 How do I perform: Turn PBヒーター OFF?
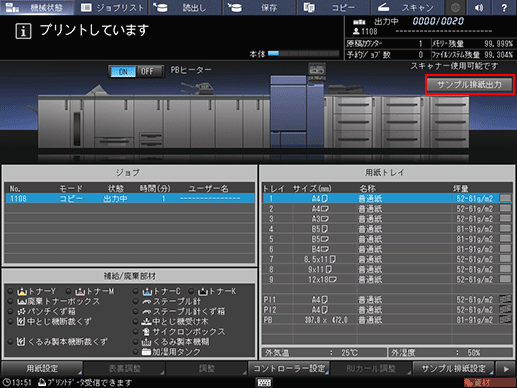(x=148, y=71)
